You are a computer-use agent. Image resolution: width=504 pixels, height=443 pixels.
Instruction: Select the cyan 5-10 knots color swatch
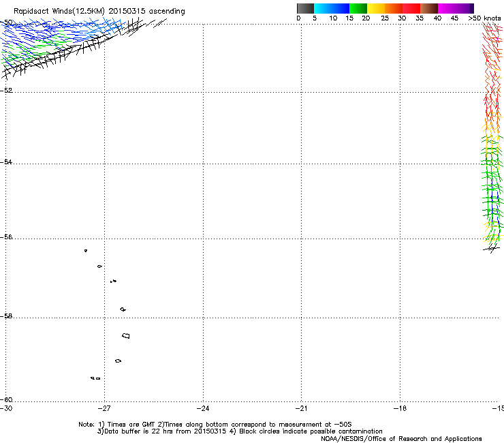[323, 8]
